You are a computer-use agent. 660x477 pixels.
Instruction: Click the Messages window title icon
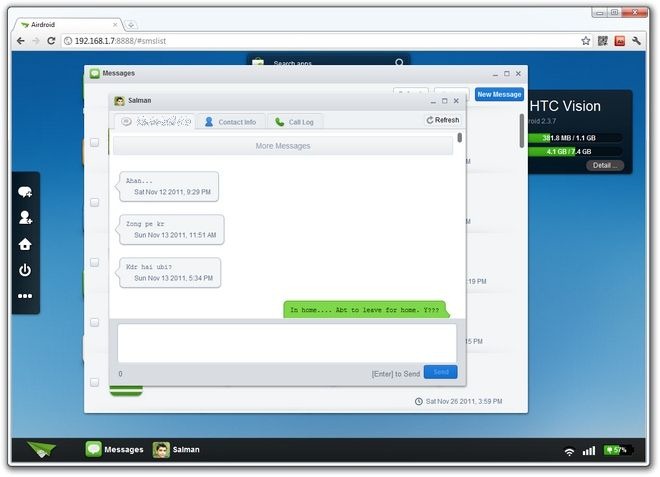click(x=95, y=74)
